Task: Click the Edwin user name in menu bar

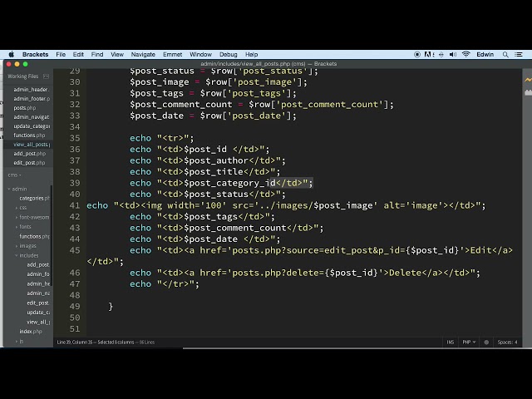Action: [485, 54]
